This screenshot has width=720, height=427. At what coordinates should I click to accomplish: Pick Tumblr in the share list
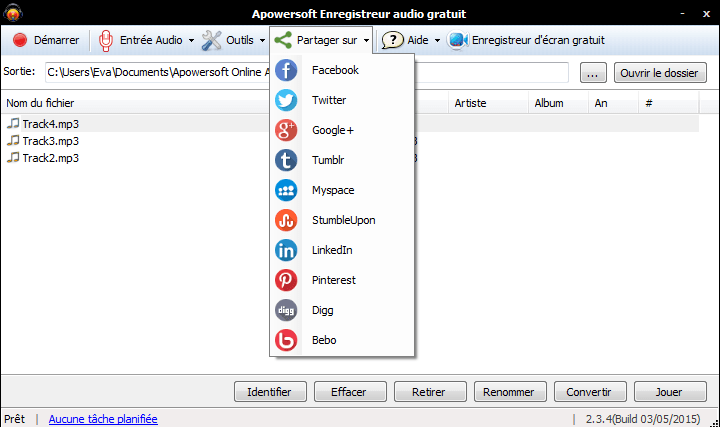(342, 160)
